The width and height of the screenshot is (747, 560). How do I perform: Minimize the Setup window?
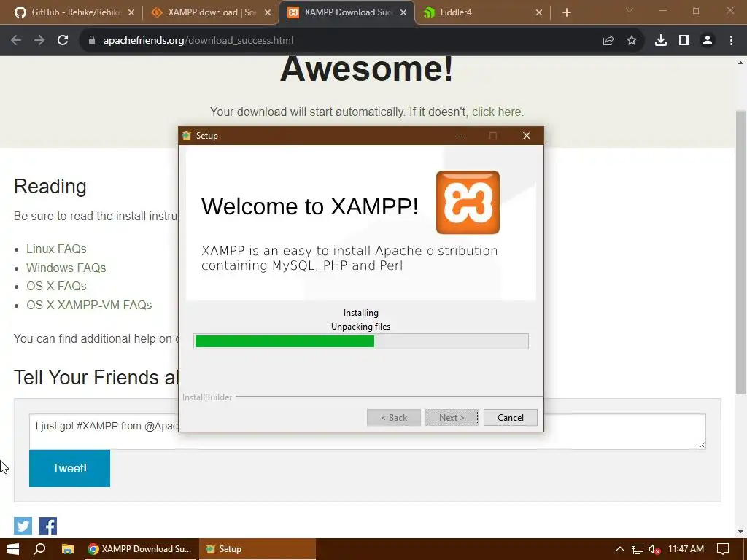tap(460, 136)
